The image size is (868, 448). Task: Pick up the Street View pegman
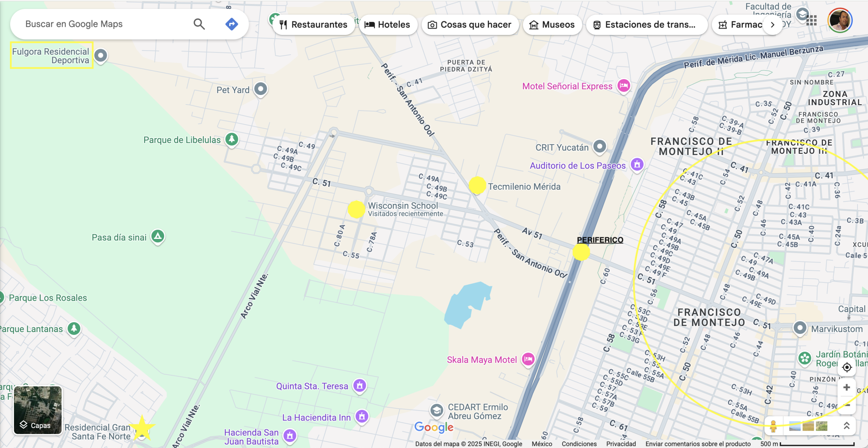point(773,426)
